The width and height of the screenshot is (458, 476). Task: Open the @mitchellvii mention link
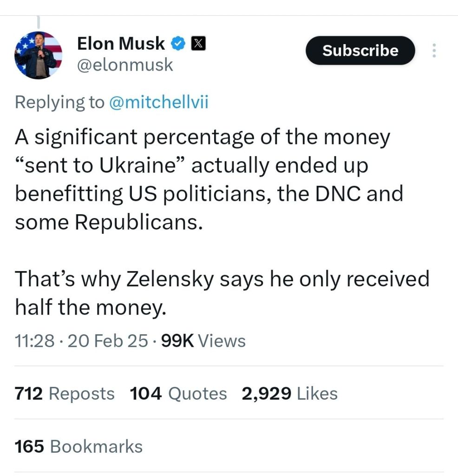(x=158, y=102)
